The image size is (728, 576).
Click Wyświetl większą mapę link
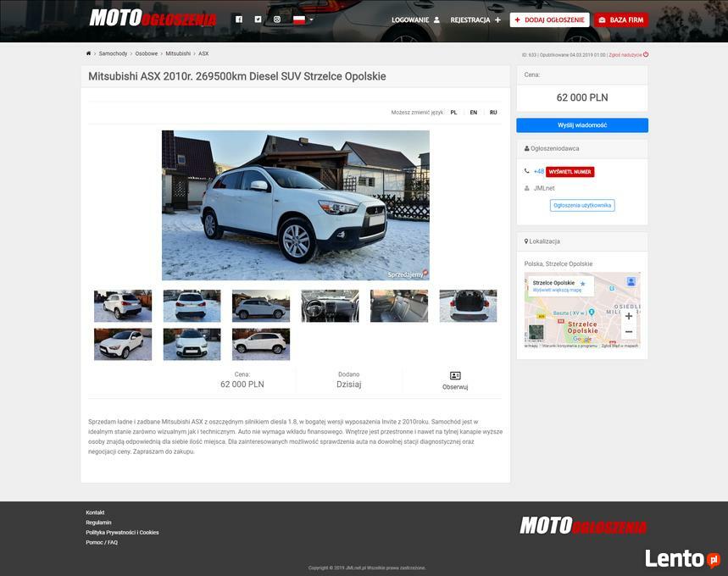click(557, 290)
